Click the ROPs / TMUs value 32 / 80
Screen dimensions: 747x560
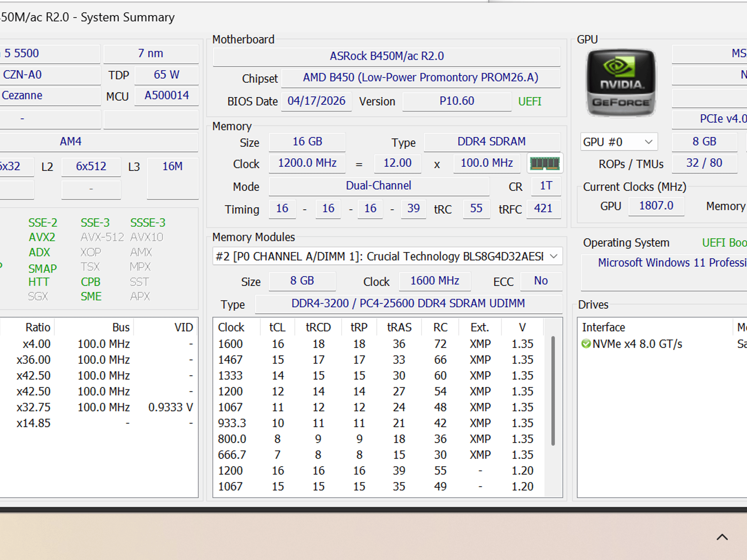pyautogui.click(x=704, y=163)
